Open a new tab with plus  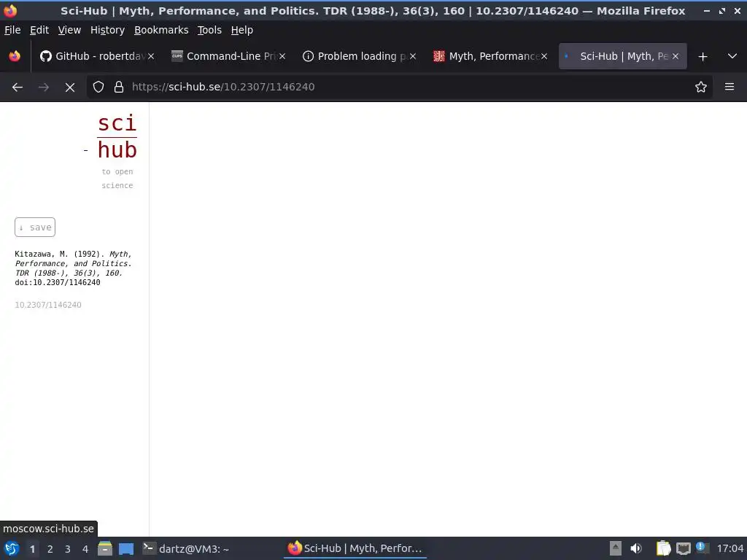pyautogui.click(x=703, y=57)
